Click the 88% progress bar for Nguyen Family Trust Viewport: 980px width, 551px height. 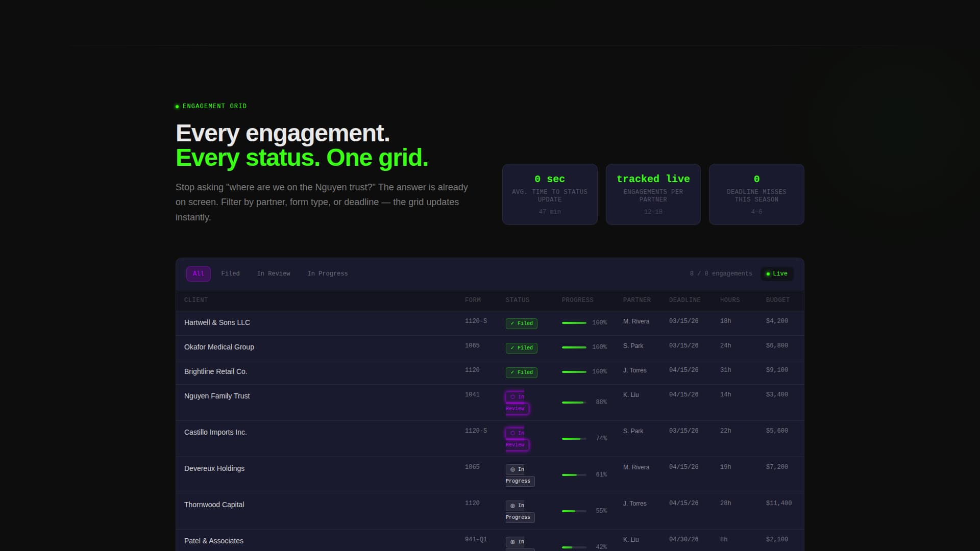click(x=574, y=403)
